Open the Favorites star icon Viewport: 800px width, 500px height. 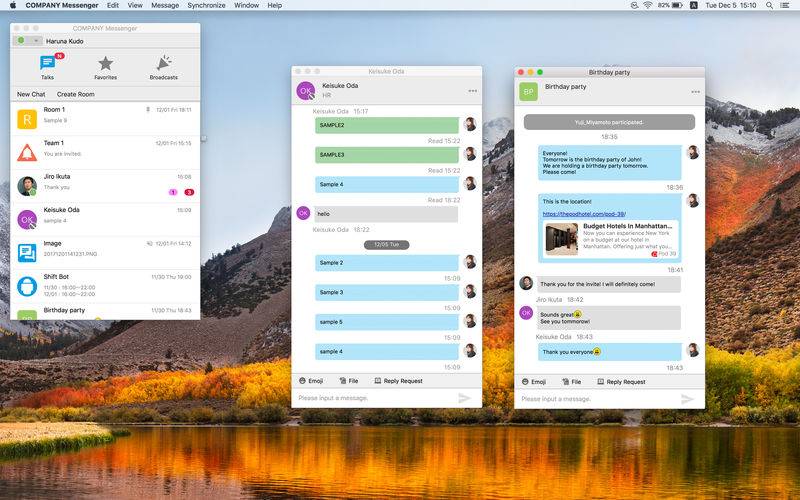pos(106,63)
